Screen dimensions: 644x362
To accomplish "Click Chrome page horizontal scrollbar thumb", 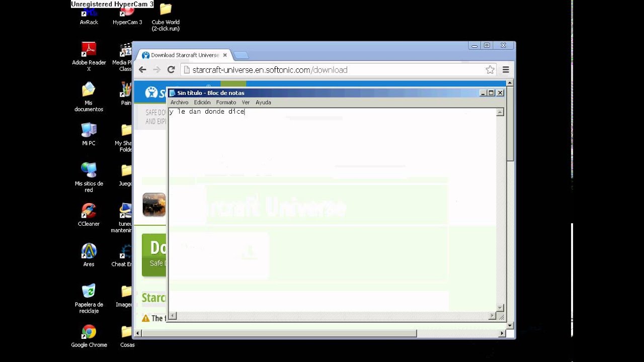I will 279,333.
